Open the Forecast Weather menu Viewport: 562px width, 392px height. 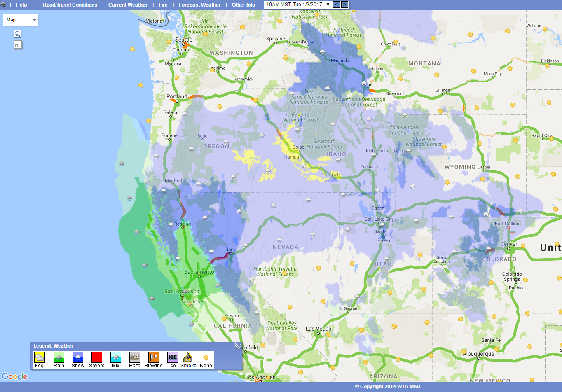199,5
